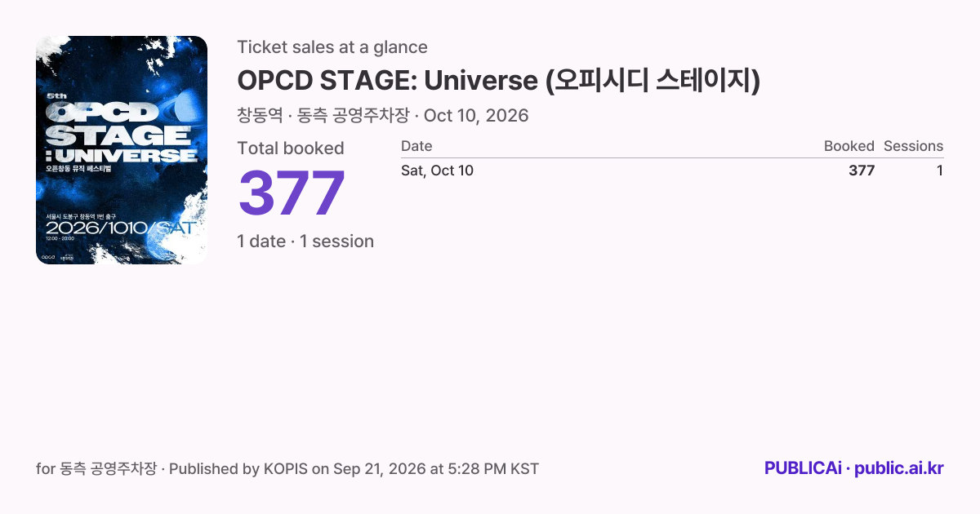Click the Date column header

416,146
